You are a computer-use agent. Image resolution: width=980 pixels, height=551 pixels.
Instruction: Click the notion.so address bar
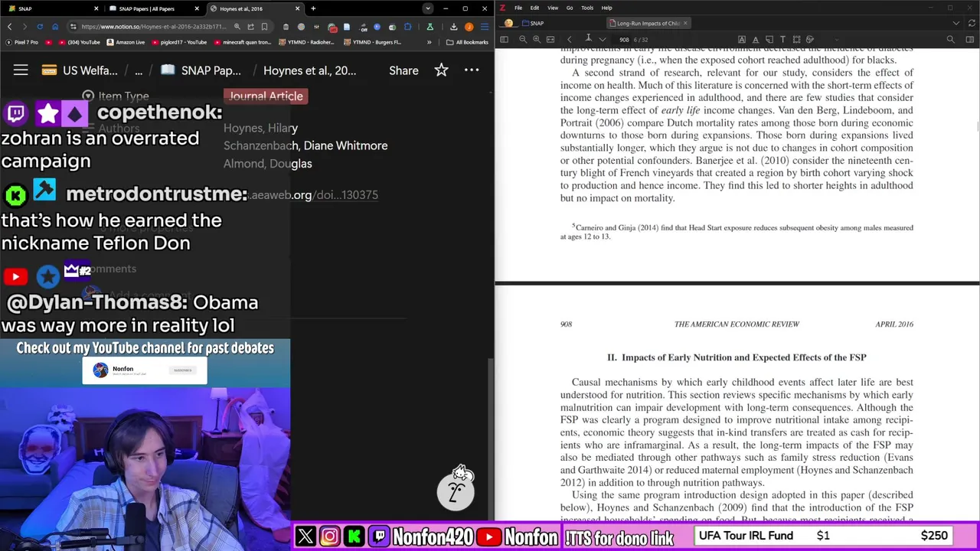pos(153,27)
